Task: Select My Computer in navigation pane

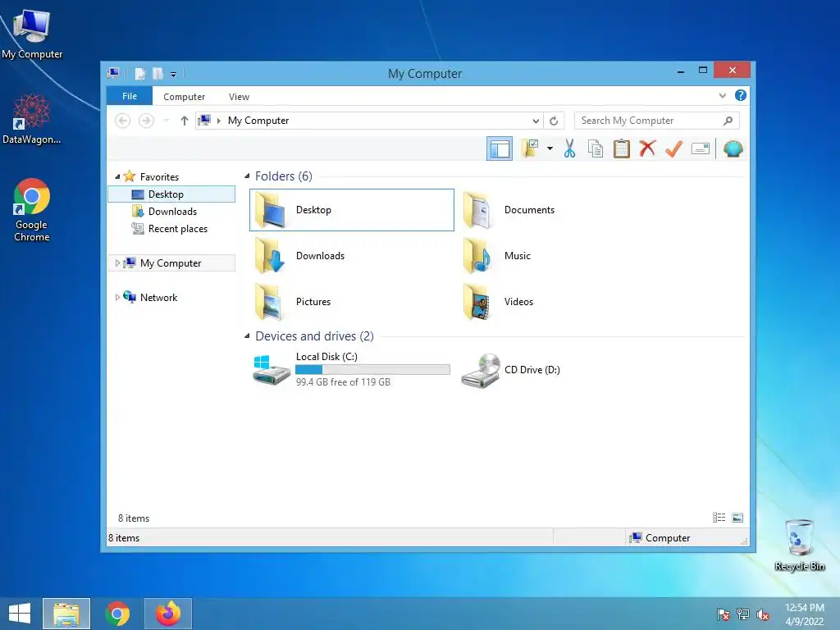Action: 171,262
